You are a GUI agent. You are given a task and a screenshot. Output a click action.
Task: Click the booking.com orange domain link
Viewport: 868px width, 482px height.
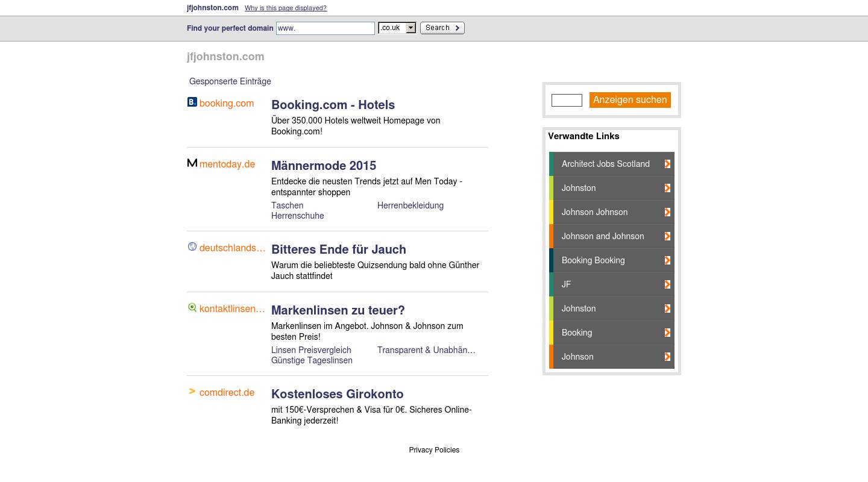click(x=227, y=103)
